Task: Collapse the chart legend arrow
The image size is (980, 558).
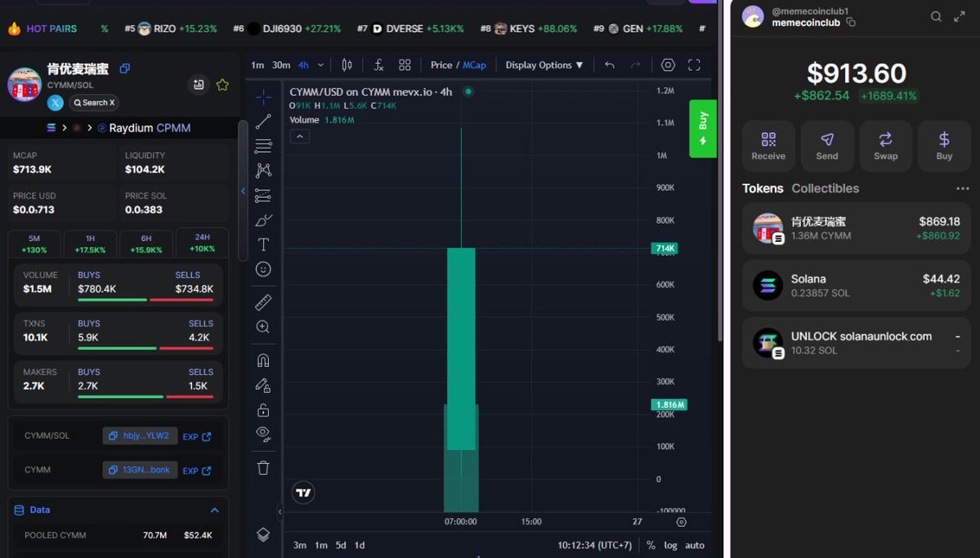Action: click(x=300, y=136)
